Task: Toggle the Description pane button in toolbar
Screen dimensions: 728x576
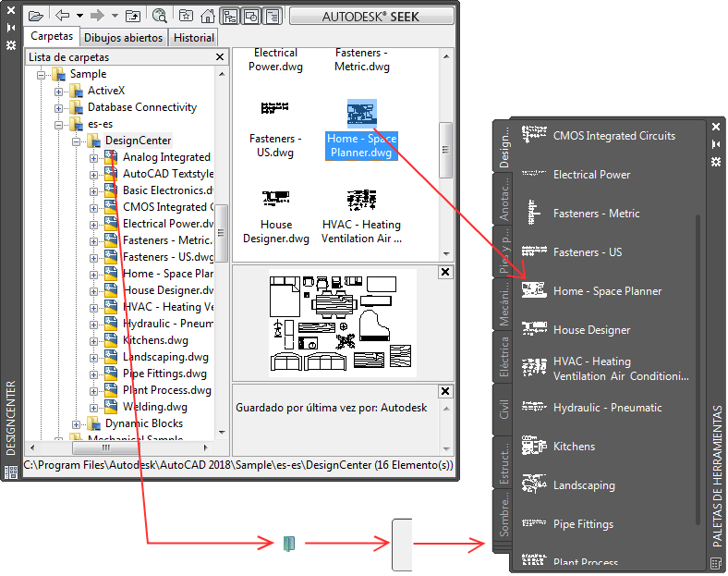Action: [x=273, y=17]
